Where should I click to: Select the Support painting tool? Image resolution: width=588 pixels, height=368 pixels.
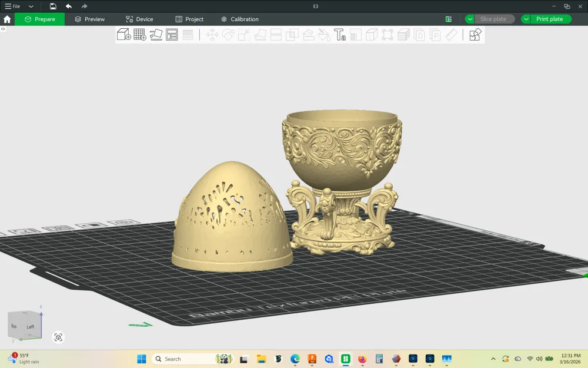click(x=308, y=35)
